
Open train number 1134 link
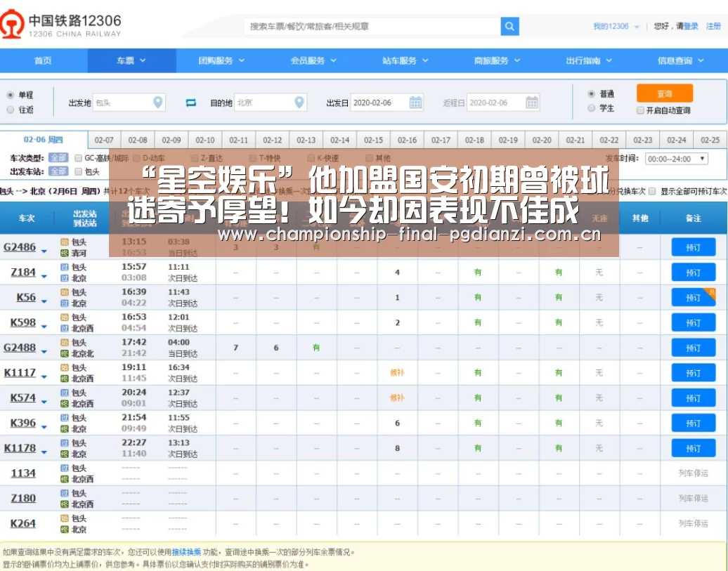point(23,473)
